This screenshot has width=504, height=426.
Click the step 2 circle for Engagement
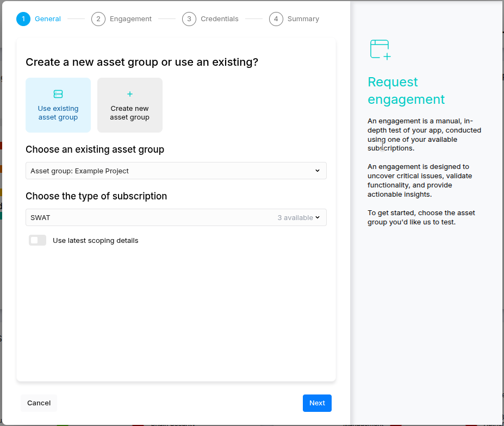(98, 19)
